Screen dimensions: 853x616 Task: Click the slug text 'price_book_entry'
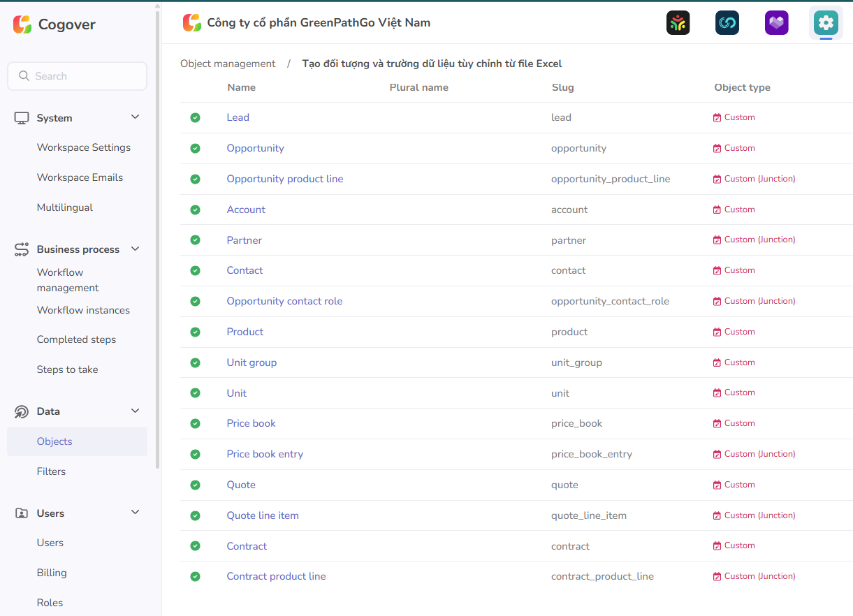pos(592,454)
